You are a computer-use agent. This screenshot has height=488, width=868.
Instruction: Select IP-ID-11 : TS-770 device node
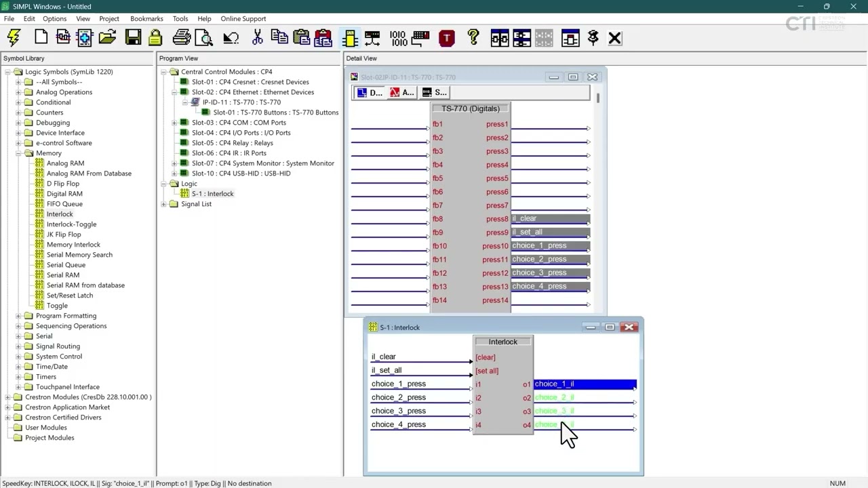[x=241, y=102]
